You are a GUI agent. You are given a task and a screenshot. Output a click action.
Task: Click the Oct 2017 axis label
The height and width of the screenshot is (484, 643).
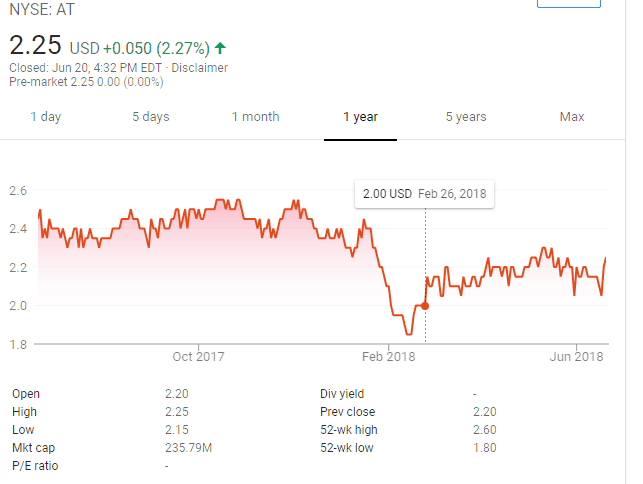(198, 357)
